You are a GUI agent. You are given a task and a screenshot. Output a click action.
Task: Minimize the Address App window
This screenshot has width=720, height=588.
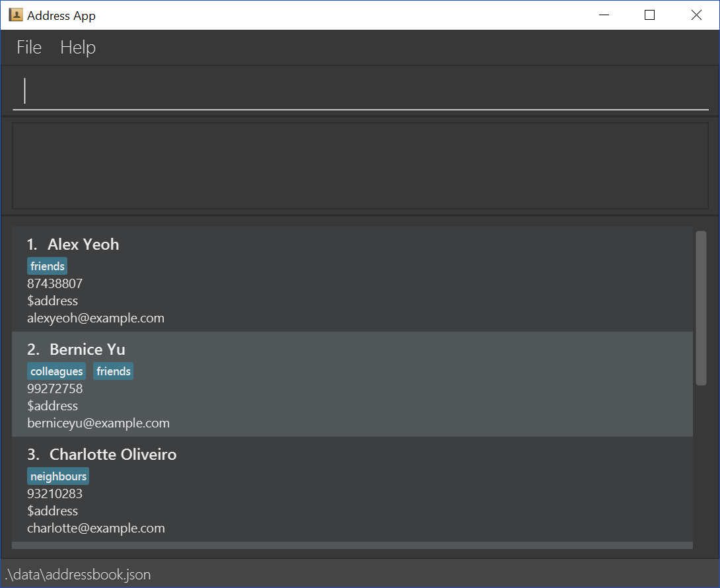point(602,15)
